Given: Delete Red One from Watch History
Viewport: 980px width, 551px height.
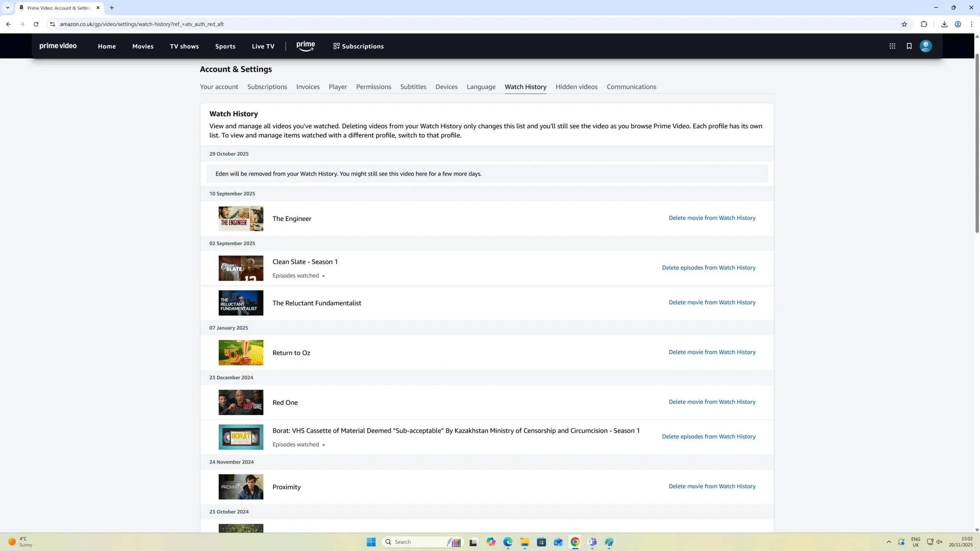Looking at the screenshot, I should tap(712, 402).
